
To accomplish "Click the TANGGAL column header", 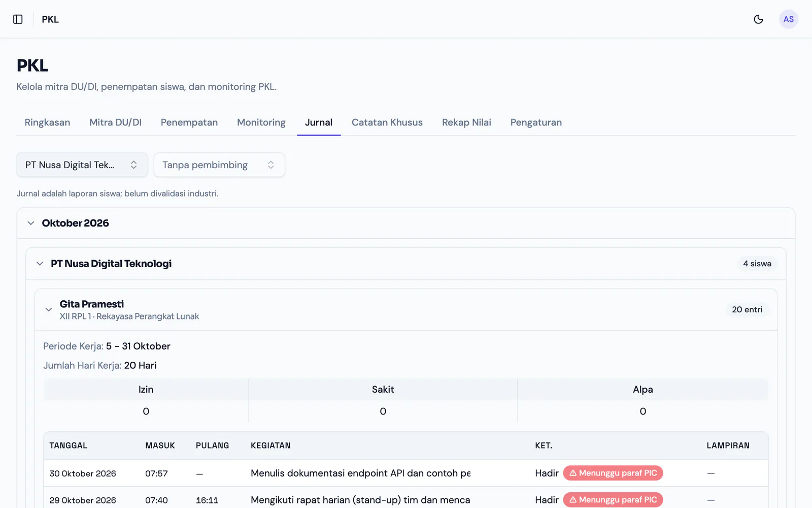I will click(69, 446).
